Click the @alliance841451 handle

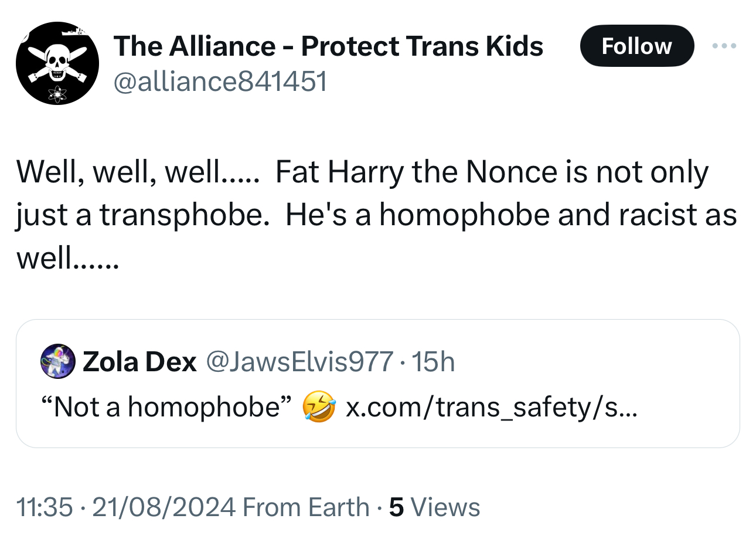tap(221, 82)
